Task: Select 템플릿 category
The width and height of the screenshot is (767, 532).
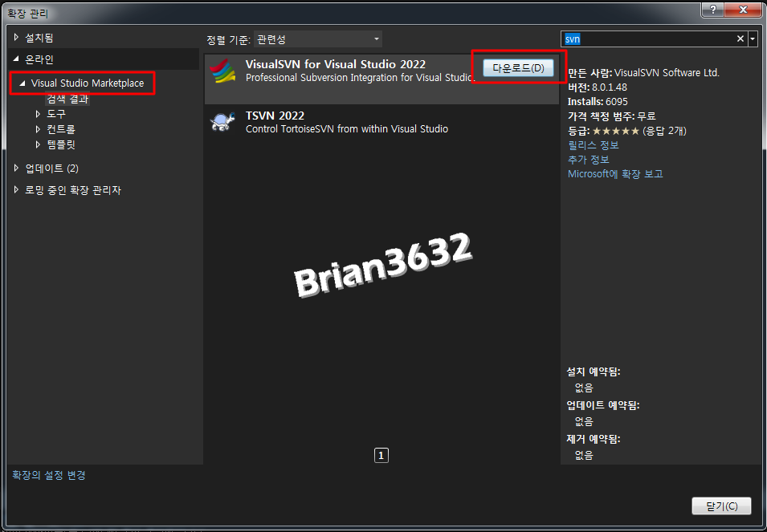Action: coord(61,144)
